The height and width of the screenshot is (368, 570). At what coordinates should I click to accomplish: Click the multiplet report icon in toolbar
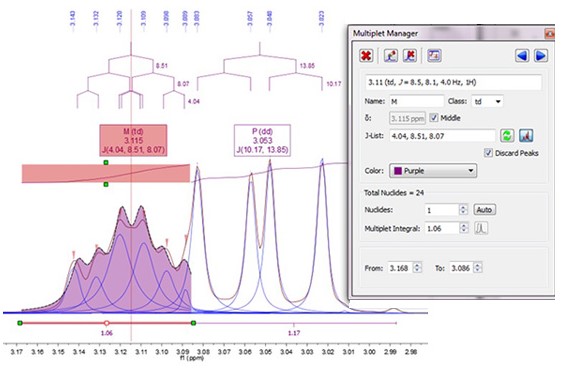[434, 56]
